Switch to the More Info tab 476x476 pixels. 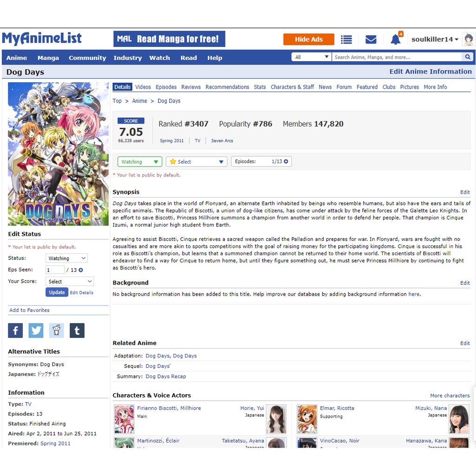click(x=435, y=87)
